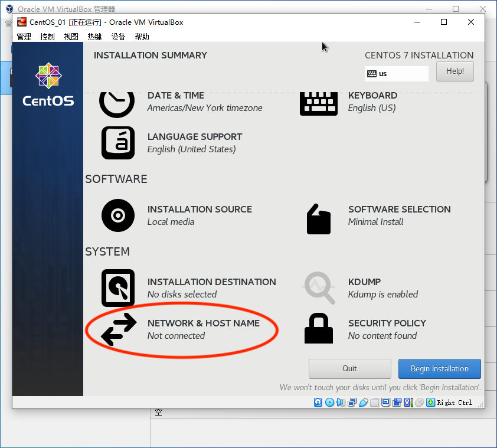Close the CentOS_01 VM window
This screenshot has height=448, width=497.
coord(471,22)
